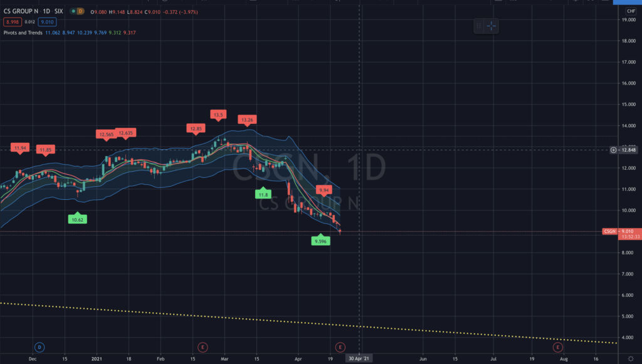Click the August earnings E marker
This screenshot has height=364, width=642.
click(557, 347)
